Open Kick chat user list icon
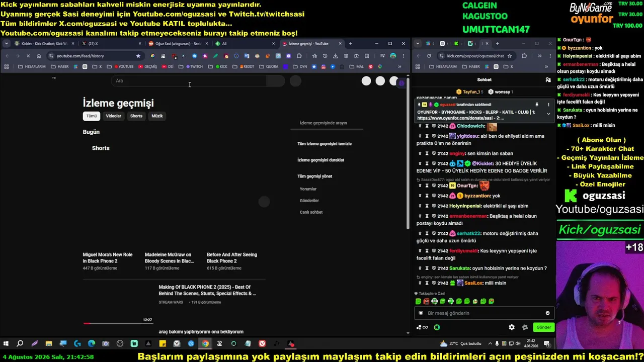644x362 pixels. coord(548,79)
